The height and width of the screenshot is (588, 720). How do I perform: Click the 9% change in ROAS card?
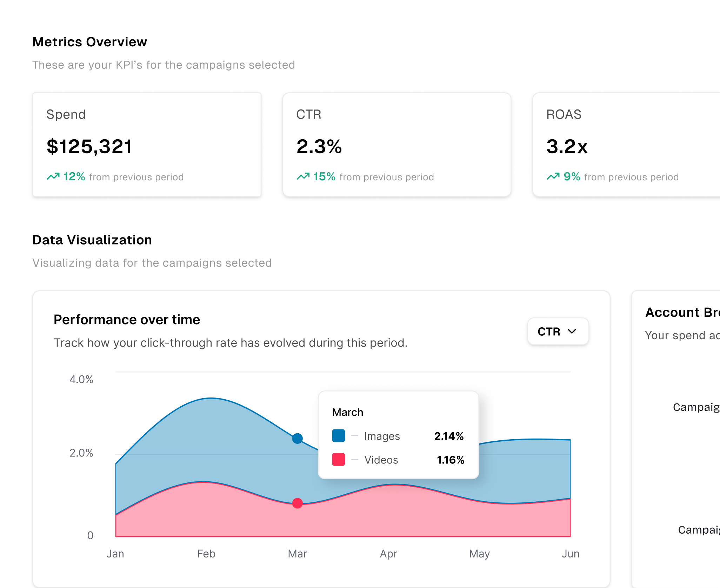(572, 176)
